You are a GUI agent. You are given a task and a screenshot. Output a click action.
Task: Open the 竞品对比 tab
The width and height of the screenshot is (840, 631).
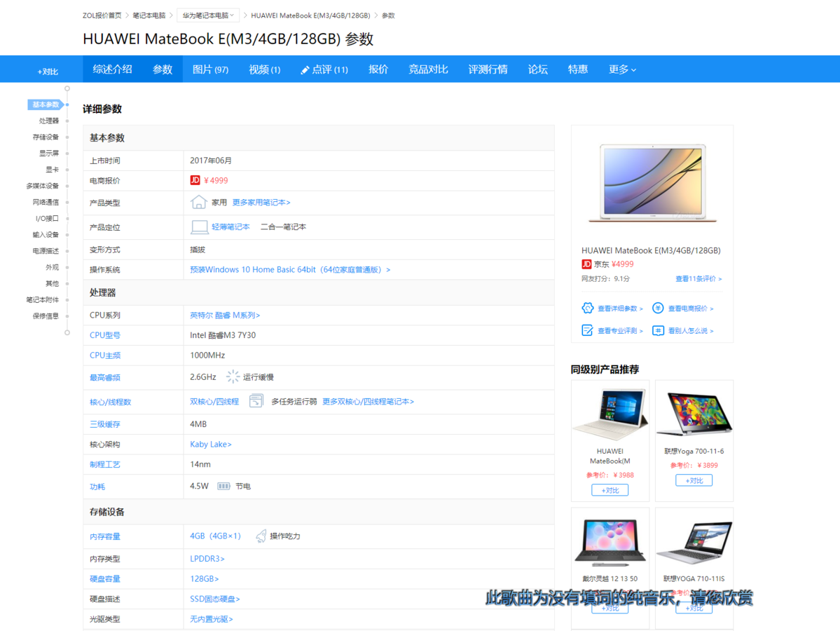click(428, 69)
